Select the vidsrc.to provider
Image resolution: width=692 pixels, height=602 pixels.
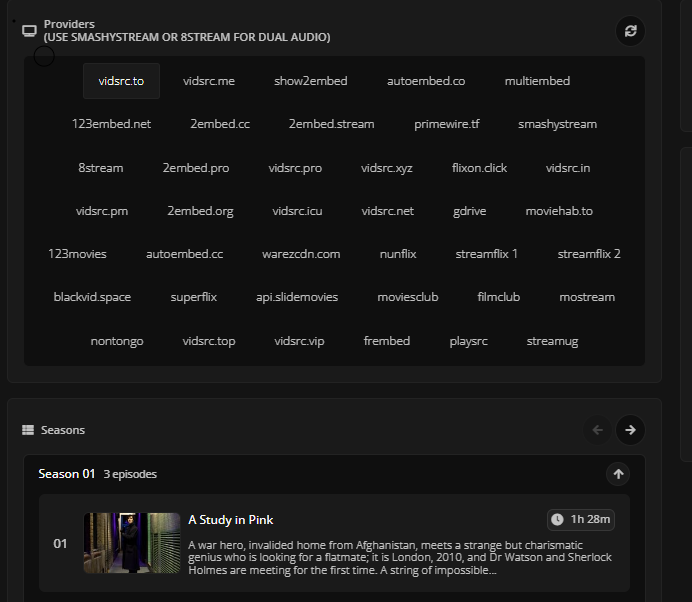tap(121, 81)
